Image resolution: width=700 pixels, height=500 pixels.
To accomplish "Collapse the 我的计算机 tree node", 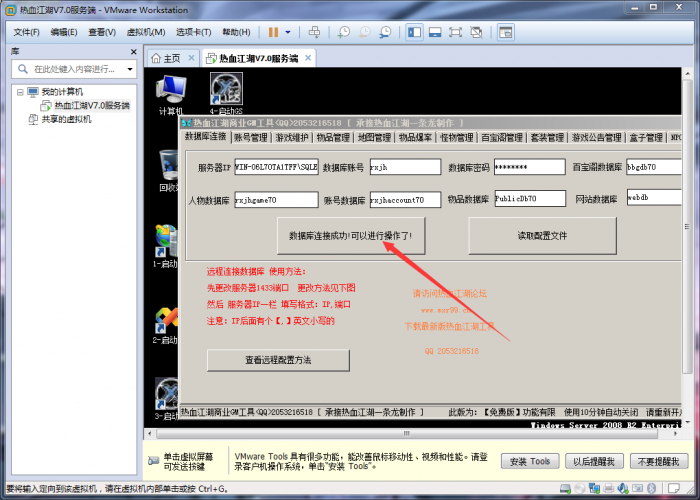I will pos(20,92).
